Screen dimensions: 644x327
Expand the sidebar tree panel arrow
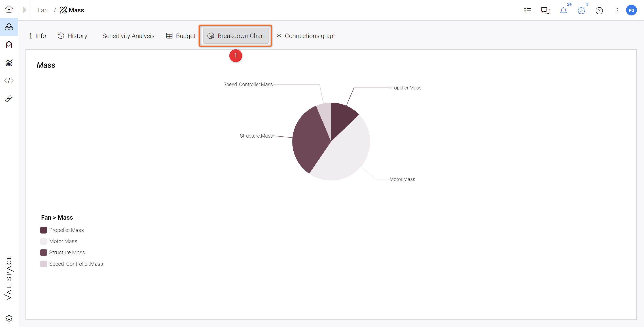coord(25,10)
